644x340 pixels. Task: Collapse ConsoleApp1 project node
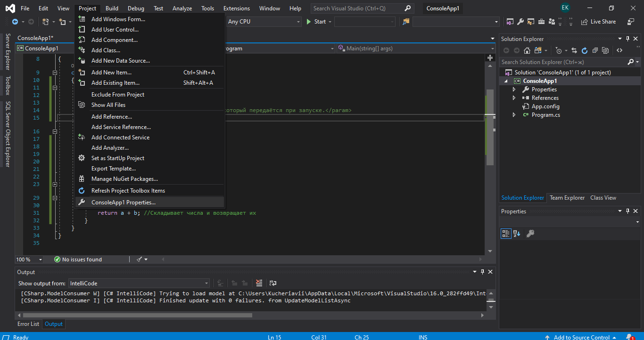click(x=506, y=81)
